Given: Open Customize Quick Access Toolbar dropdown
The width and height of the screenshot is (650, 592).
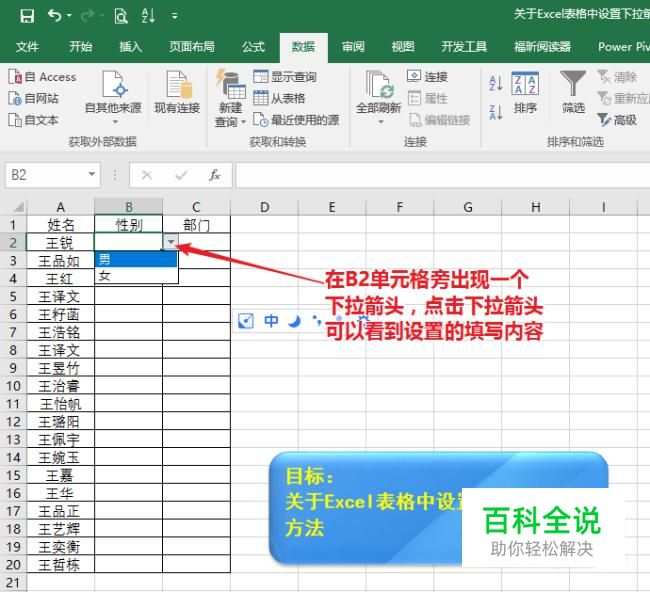Looking at the screenshot, I should click(x=175, y=17).
